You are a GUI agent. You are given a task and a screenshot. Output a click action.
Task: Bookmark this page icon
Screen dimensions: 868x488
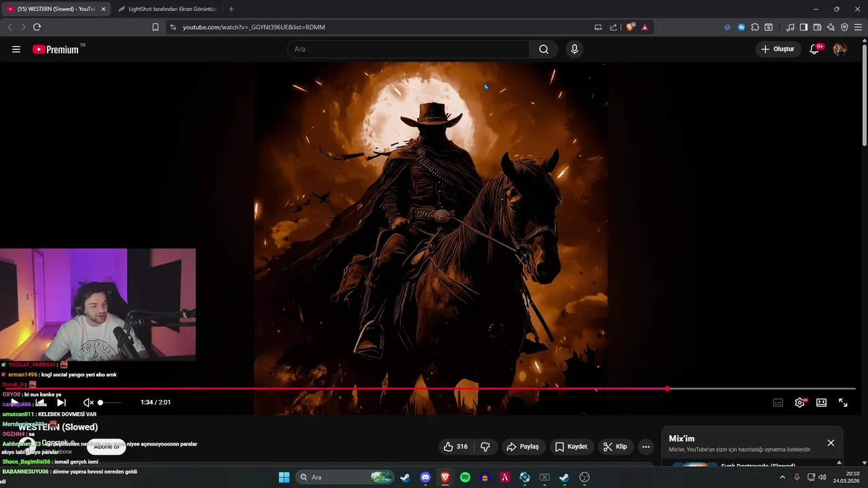click(x=155, y=27)
